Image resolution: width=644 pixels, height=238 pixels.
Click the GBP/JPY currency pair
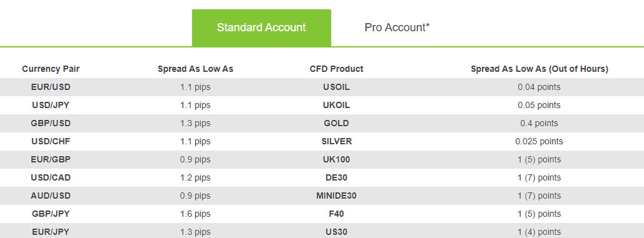51,214
